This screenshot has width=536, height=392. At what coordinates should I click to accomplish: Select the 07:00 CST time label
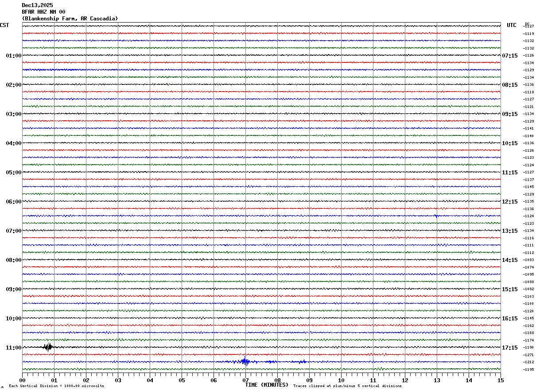click(14, 231)
